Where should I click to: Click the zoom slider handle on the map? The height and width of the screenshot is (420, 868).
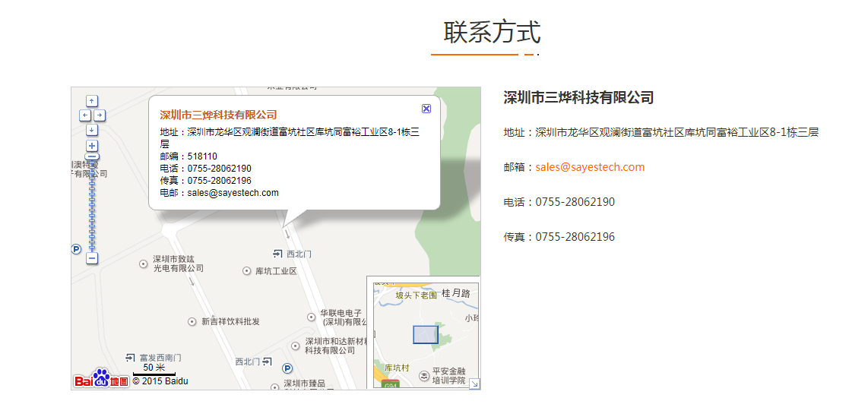[93, 157]
